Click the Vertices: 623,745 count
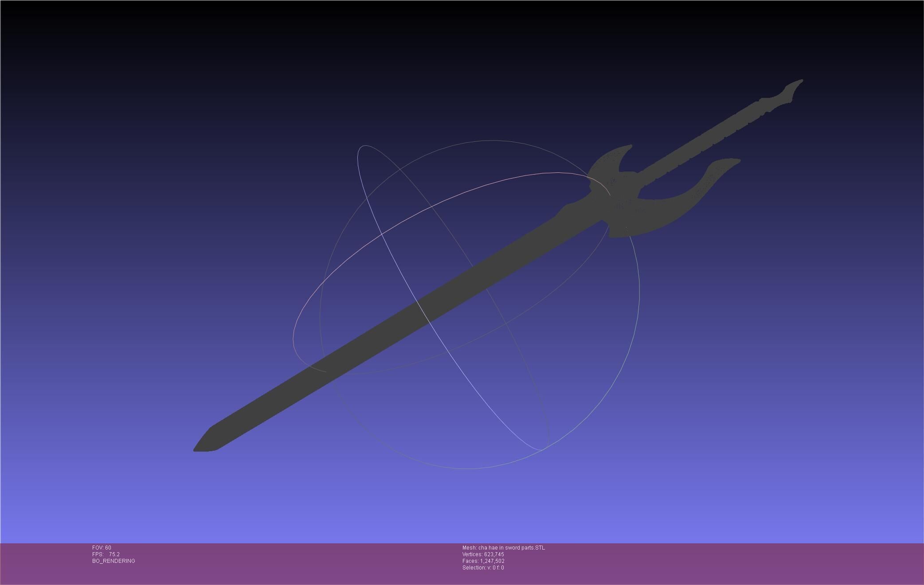This screenshot has height=585, width=924. pyautogui.click(x=483, y=554)
